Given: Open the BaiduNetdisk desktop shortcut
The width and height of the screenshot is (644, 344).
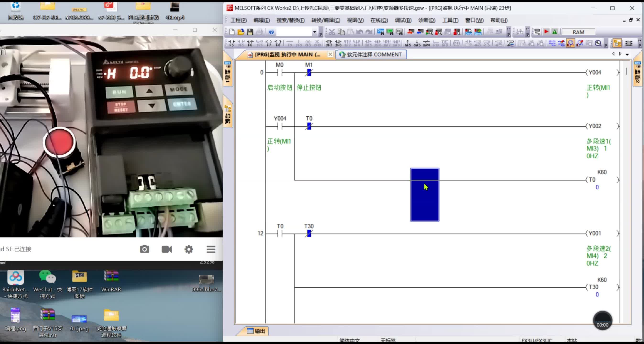Looking at the screenshot, I should pos(16,285).
